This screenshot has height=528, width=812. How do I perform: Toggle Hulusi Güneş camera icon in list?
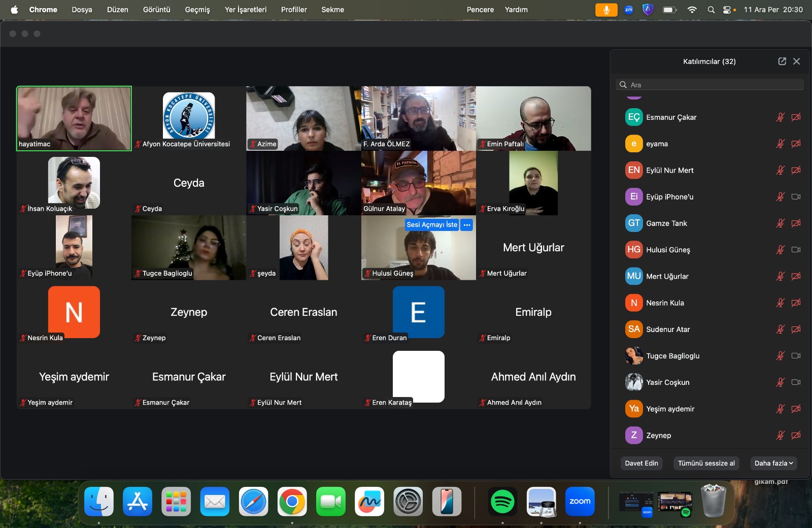coord(796,250)
